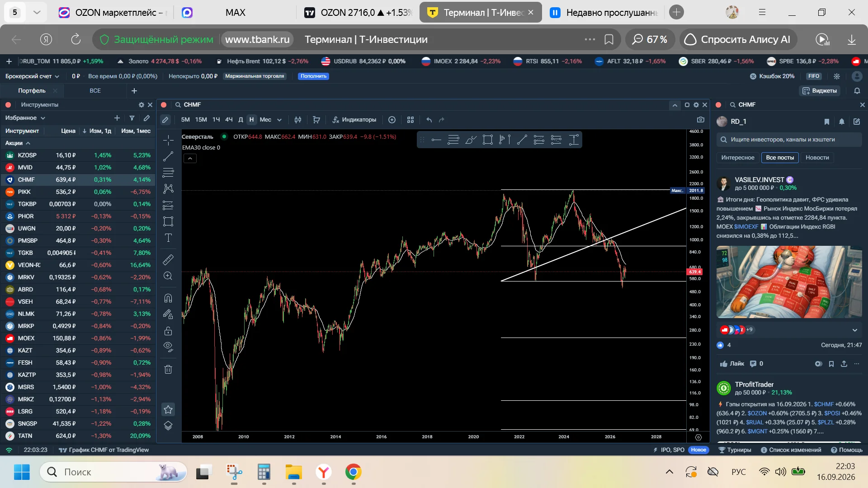Toggle Маржинальная торговля margin trading badge
Viewport: 868px width, 488px height.
pyautogui.click(x=255, y=76)
